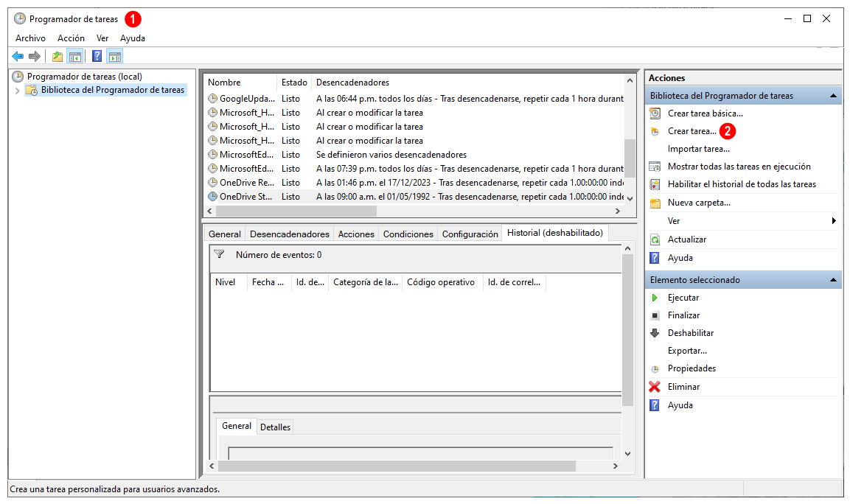Click the filter funnel icon beside Número de eventos

coord(219,254)
